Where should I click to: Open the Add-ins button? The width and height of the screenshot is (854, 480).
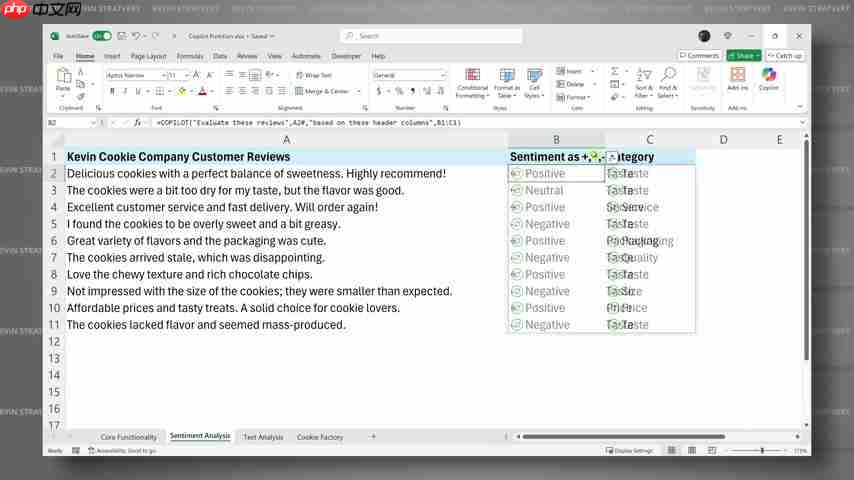737,80
